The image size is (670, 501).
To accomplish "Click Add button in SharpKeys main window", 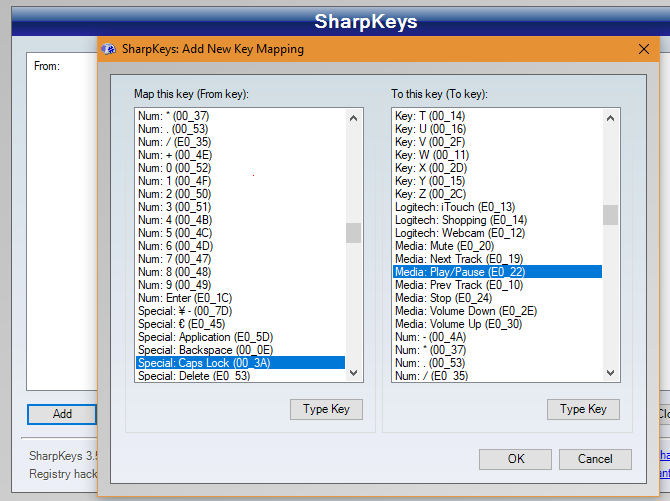I will [62, 414].
